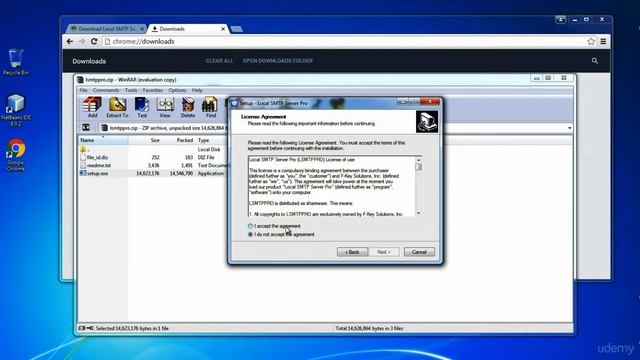Viewport: 640px width, 360px height.
Task: Sort WinRAR list by Type column
Action: (212, 140)
